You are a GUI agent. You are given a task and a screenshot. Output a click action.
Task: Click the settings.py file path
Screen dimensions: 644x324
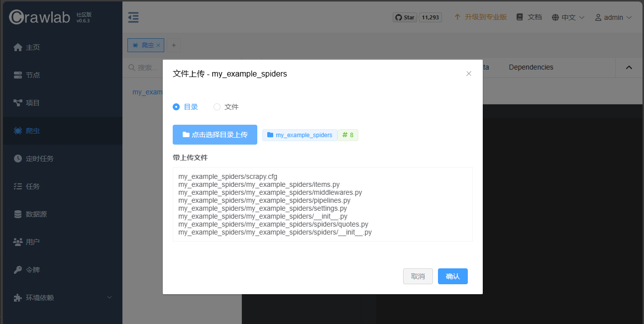(262, 208)
